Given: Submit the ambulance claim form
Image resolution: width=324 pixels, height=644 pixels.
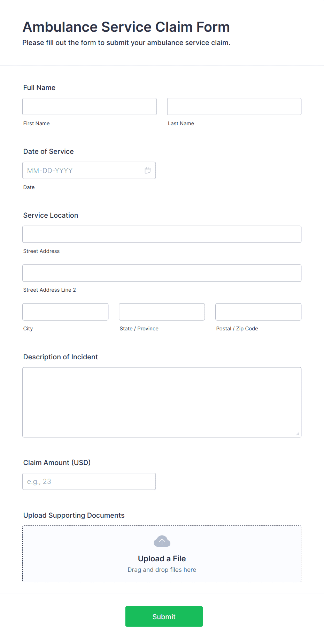Looking at the screenshot, I should pos(164,616).
